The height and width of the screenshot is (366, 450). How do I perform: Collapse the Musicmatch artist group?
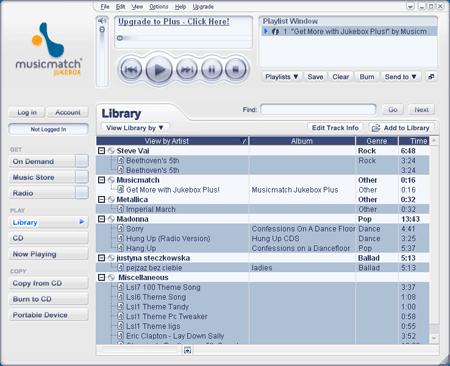click(102, 180)
